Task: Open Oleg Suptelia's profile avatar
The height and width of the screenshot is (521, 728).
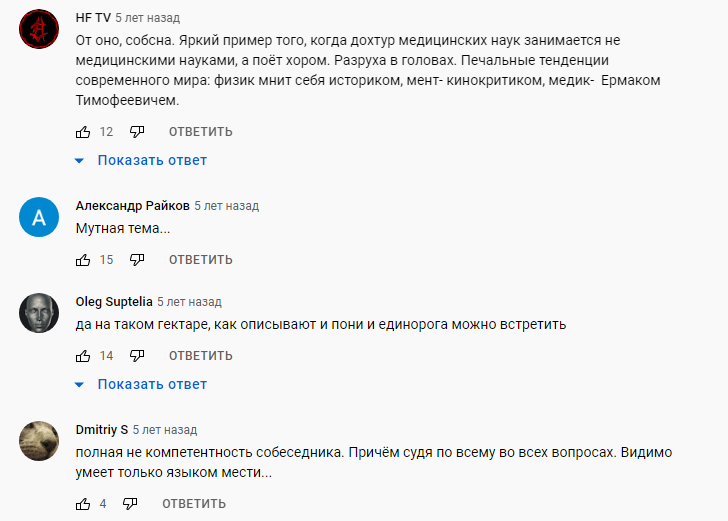Action: (x=40, y=313)
